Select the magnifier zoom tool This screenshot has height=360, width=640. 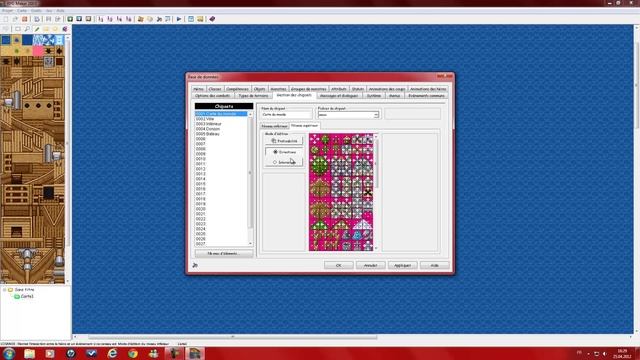coord(27,29)
